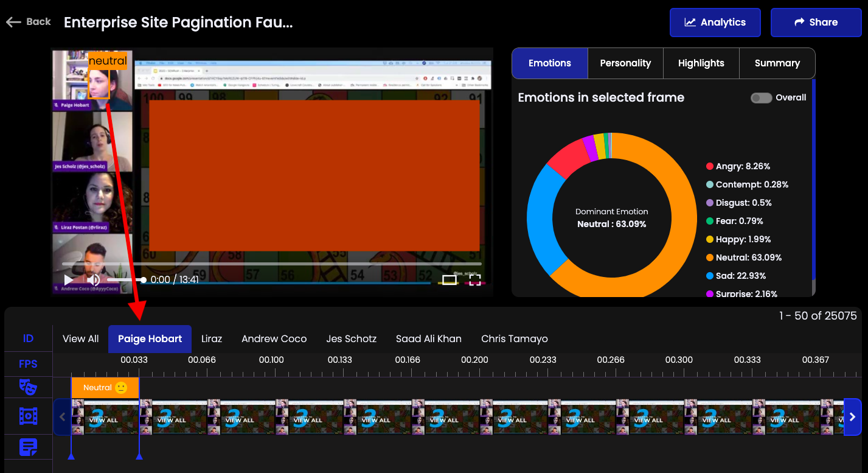Click the FPS row label
This screenshot has width=868, height=473.
28,364
